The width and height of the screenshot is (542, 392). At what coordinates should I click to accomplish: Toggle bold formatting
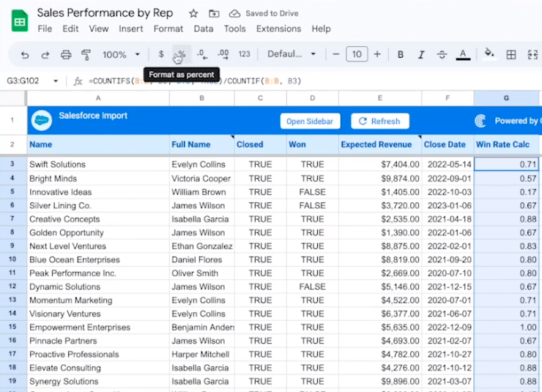coord(401,54)
